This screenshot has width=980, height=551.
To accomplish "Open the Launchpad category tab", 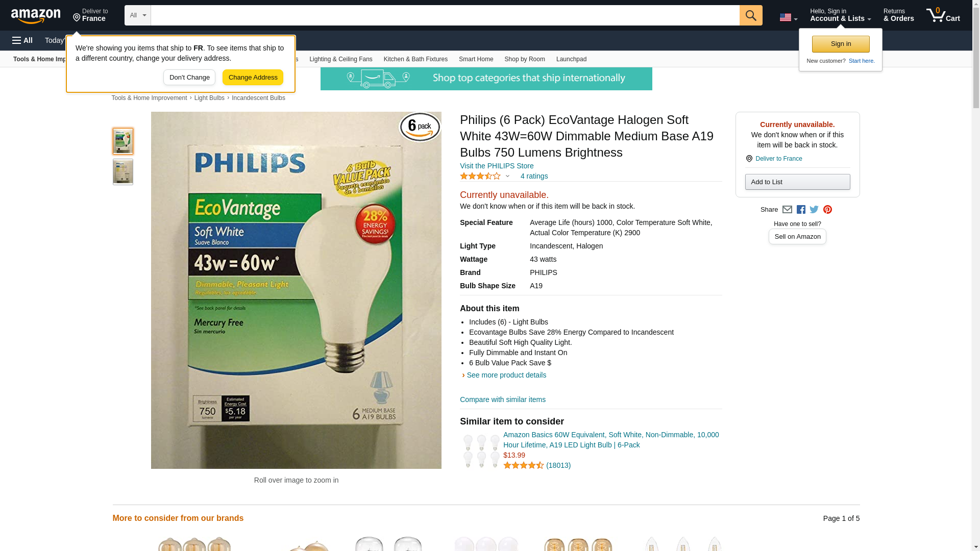I will (x=571, y=59).
